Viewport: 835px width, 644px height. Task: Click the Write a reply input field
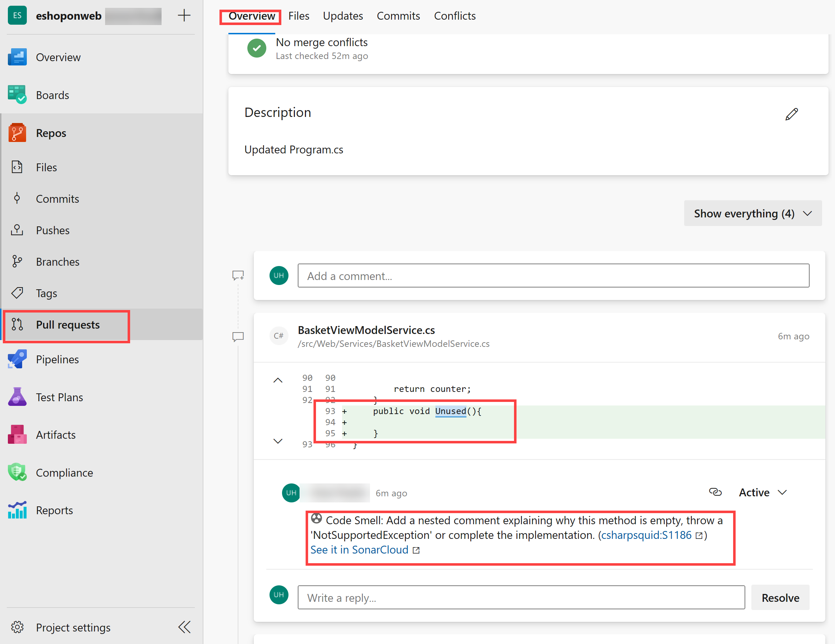pyautogui.click(x=521, y=598)
